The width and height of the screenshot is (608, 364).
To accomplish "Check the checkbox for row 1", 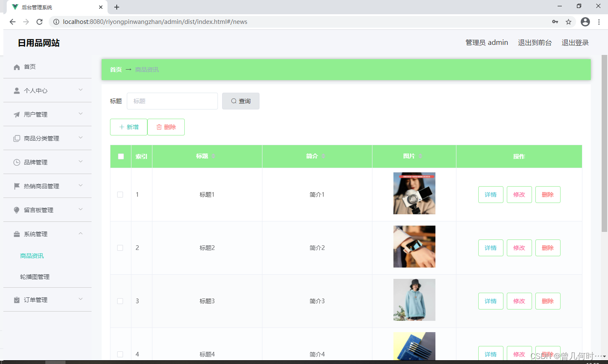I will [x=120, y=195].
